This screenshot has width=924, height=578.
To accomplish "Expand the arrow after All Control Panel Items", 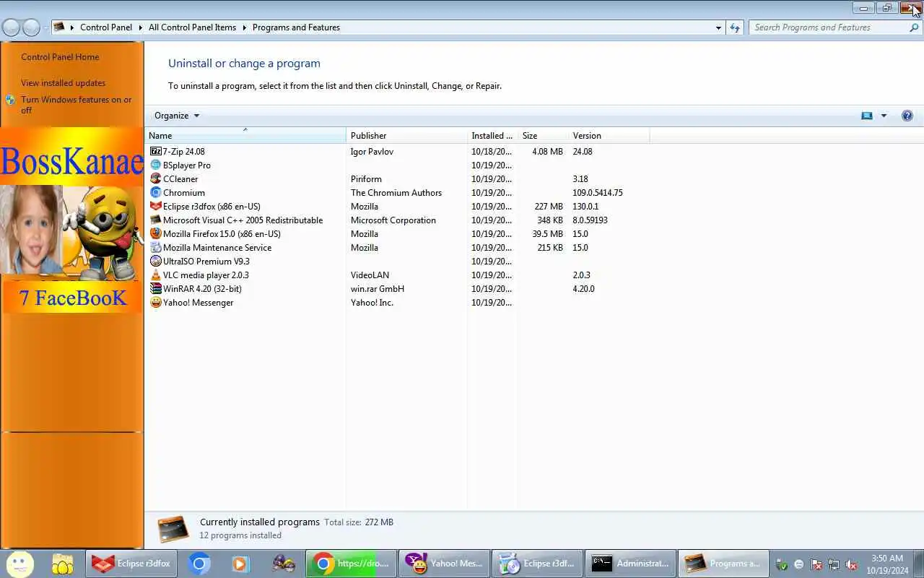I will [244, 27].
